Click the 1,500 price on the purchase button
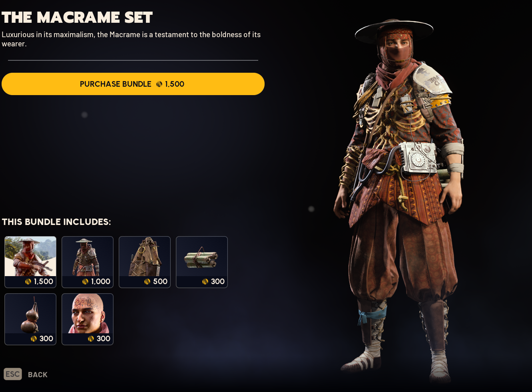 pyautogui.click(x=175, y=84)
